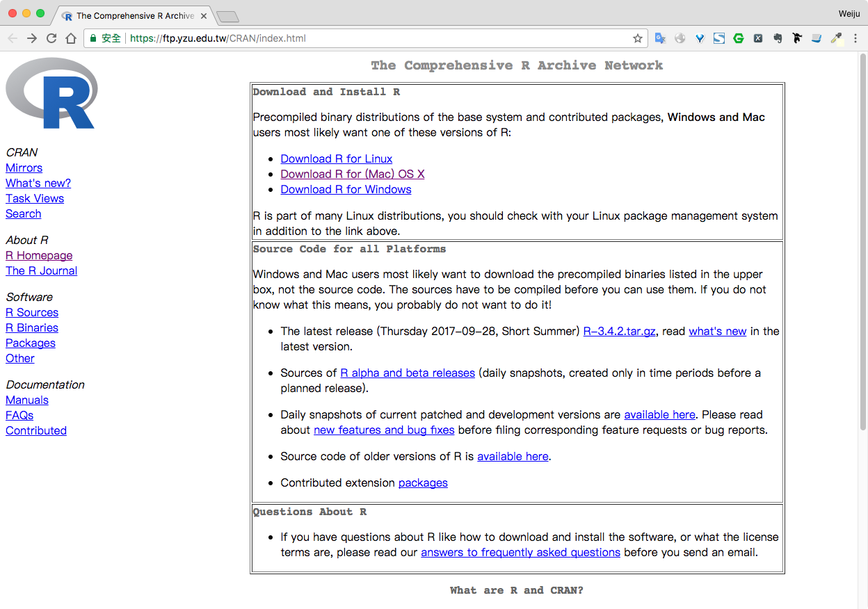Click the eyedropper color picker extension
The height and width of the screenshot is (609, 868).
click(837, 38)
